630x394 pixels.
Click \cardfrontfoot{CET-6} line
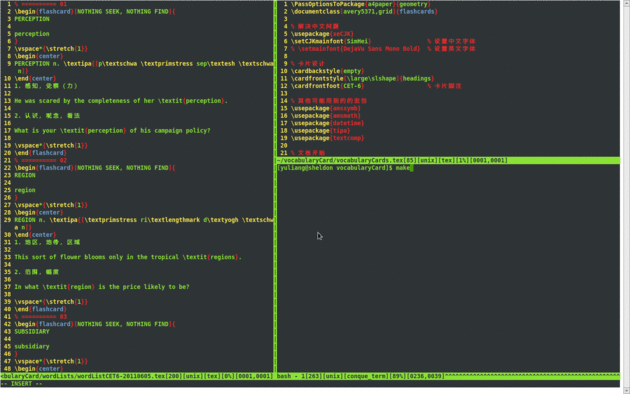(327, 86)
